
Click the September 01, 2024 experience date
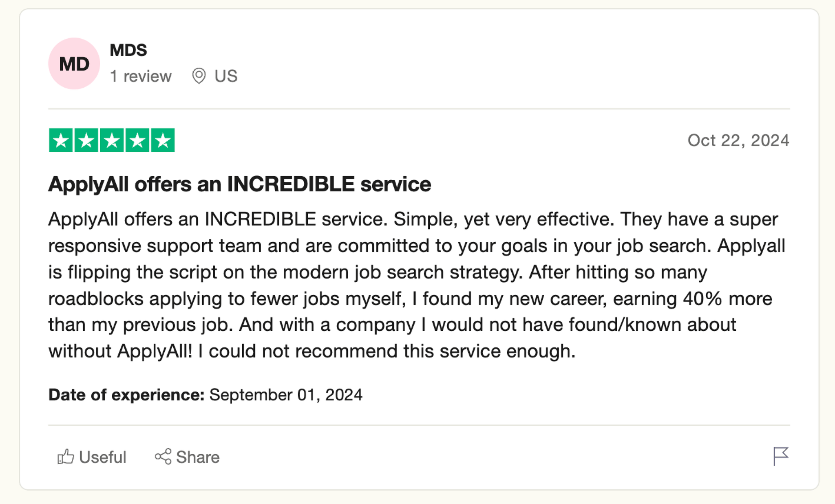coord(286,395)
